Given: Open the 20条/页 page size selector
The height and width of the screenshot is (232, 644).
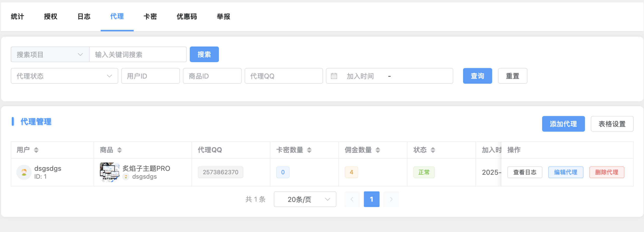Looking at the screenshot, I should pyautogui.click(x=305, y=199).
